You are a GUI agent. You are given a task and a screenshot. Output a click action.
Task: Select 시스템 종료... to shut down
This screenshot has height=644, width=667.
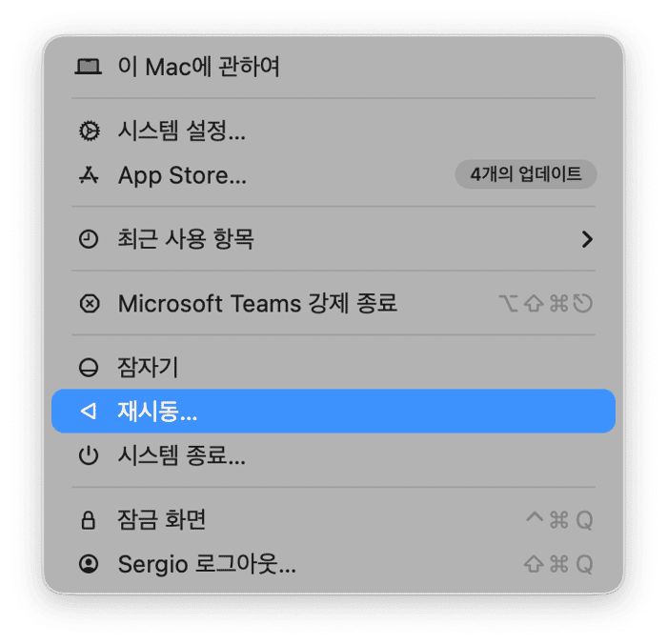tap(182, 455)
